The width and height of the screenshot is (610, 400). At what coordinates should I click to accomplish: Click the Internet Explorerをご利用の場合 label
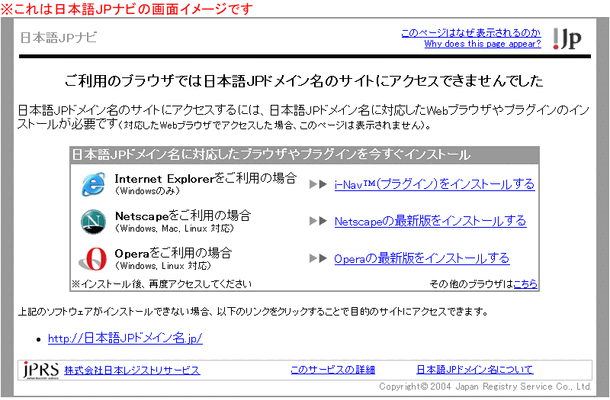[205, 179]
